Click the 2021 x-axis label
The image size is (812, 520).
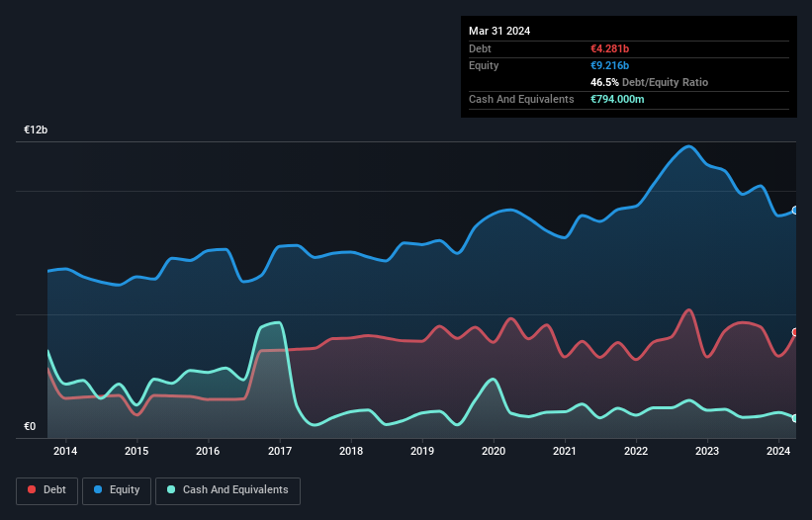pyautogui.click(x=565, y=451)
